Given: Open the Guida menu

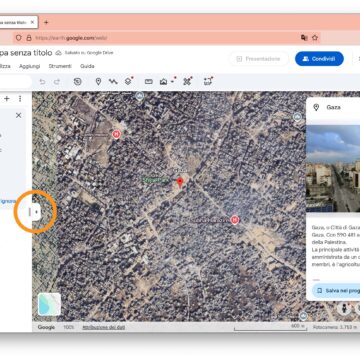Looking at the screenshot, I should 87,66.
